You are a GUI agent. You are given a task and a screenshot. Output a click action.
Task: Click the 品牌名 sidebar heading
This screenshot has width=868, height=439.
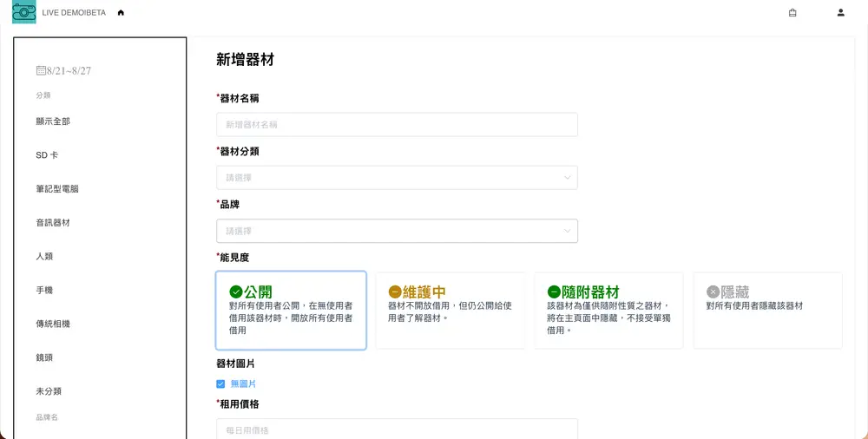click(47, 417)
